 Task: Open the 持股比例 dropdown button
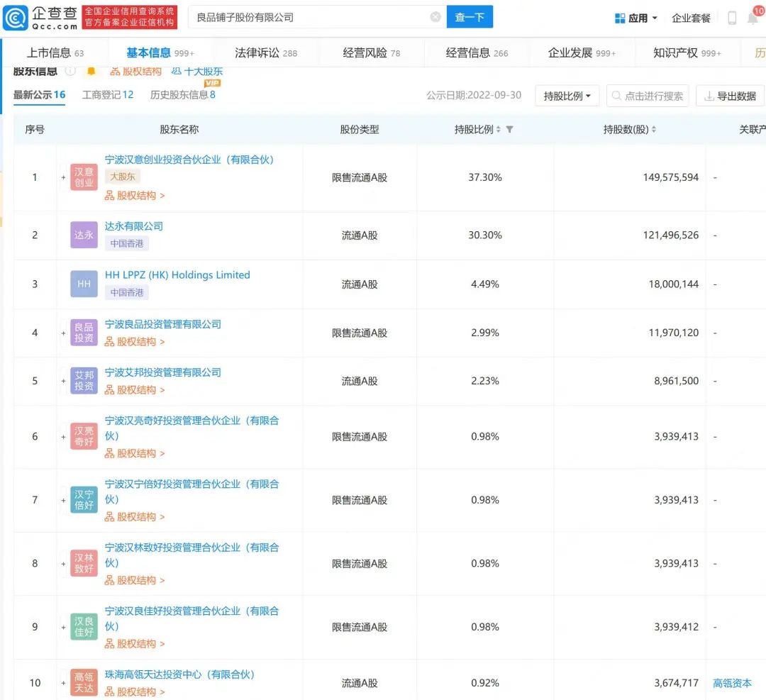(x=567, y=96)
